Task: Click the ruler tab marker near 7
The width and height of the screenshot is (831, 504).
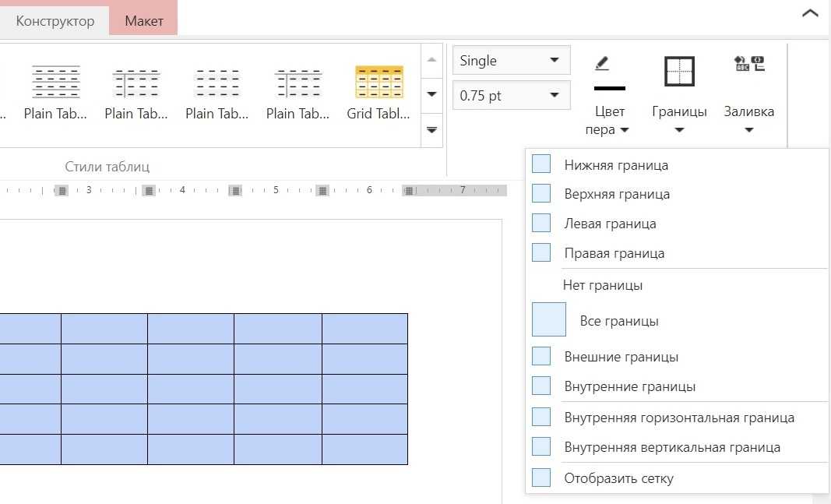Action: coord(409,190)
